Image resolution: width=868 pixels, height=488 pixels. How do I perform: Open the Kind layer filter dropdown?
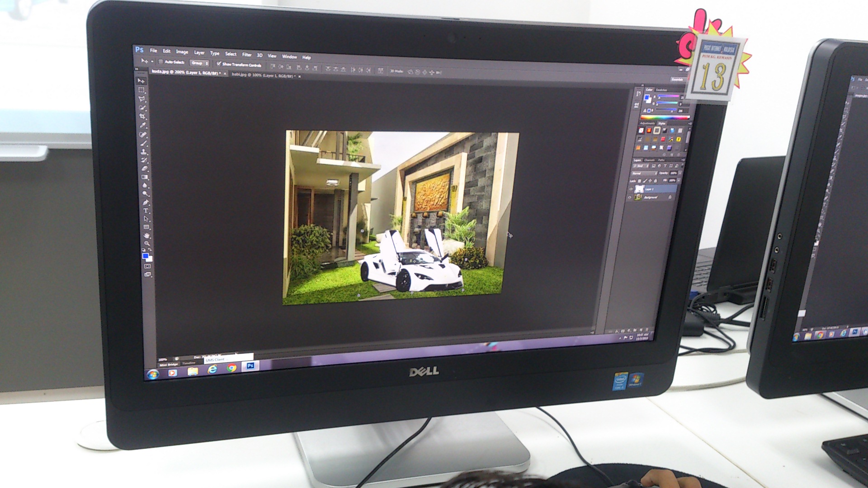[x=641, y=166]
